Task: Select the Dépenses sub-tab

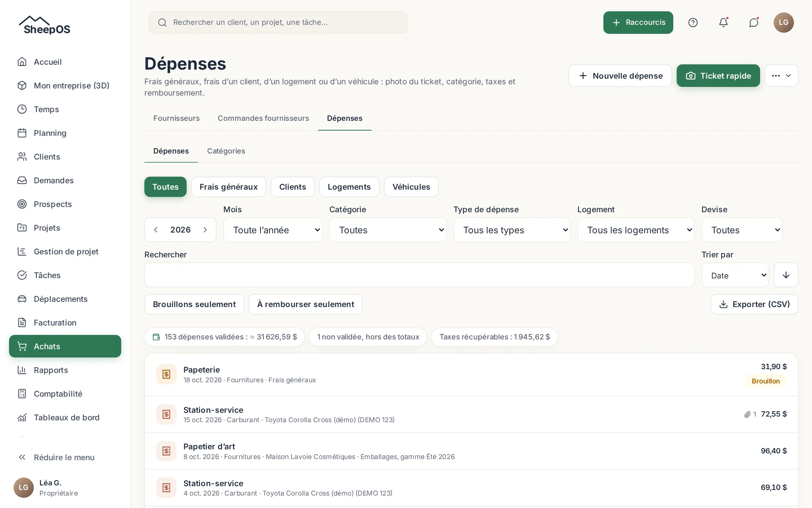Action: pyautogui.click(x=171, y=151)
